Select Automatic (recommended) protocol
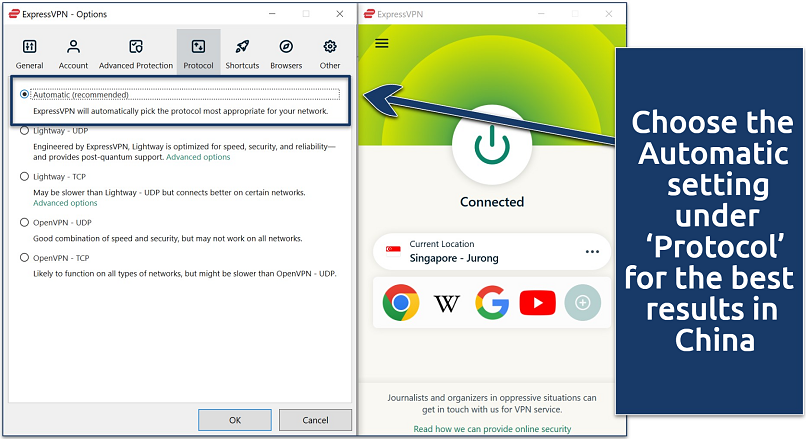 (24, 94)
